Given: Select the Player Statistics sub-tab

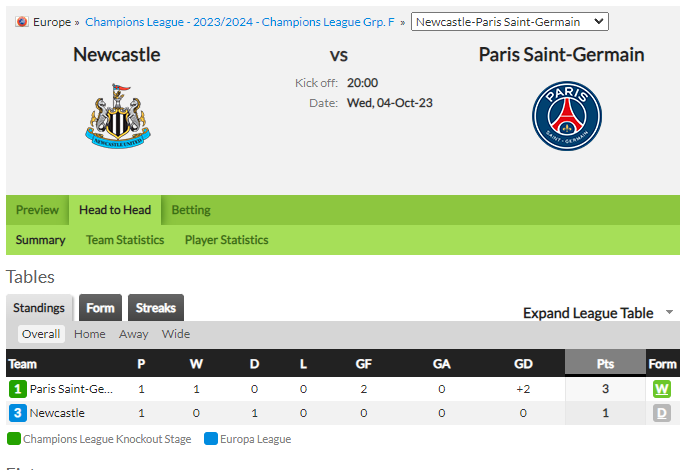Looking at the screenshot, I should (227, 240).
